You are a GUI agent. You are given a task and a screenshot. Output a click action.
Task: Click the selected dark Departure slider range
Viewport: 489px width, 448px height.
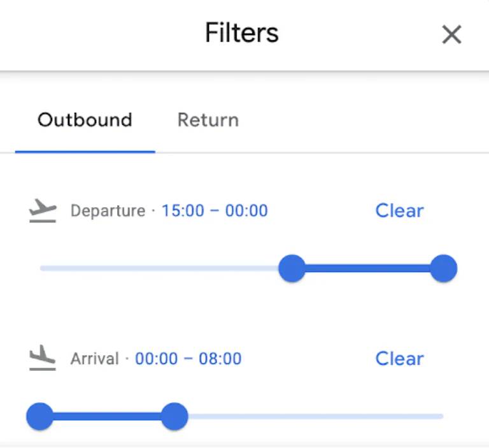368,268
